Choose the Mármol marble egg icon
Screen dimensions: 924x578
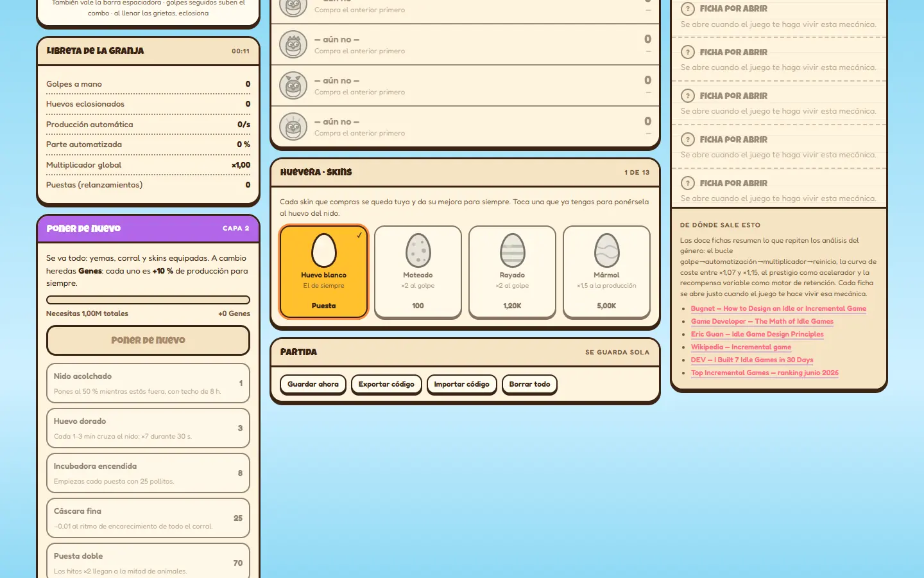pyautogui.click(x=606, y=250)
